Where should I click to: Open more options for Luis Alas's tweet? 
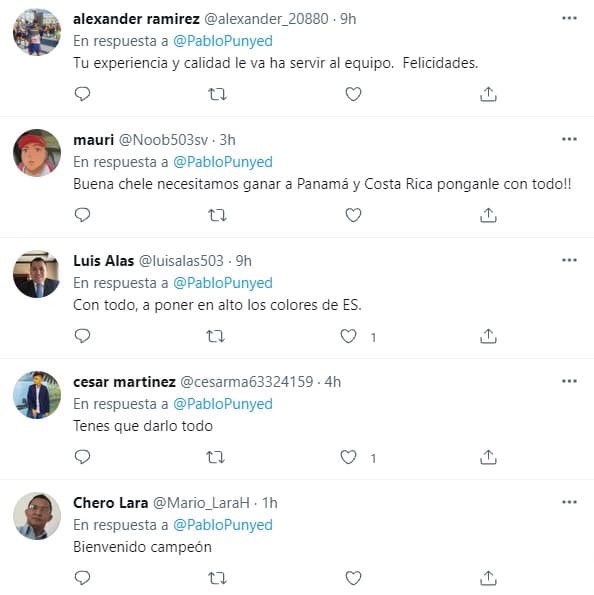[569, 260]
